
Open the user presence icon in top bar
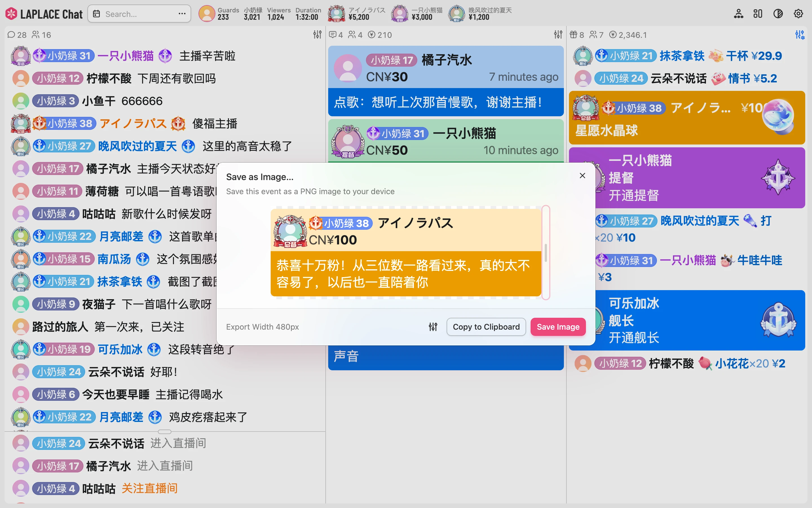(738, 14)
